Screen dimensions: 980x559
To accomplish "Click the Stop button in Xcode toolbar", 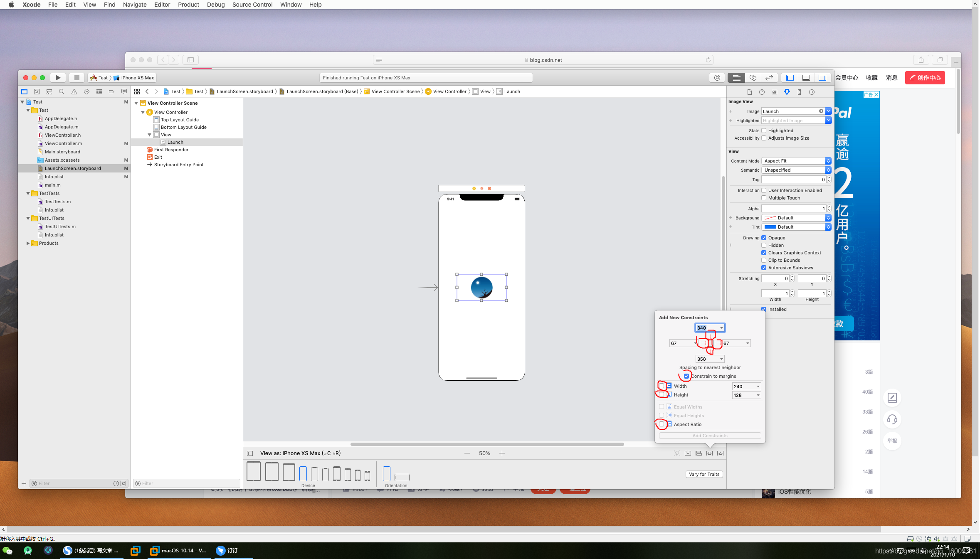I will pyautogui.click(x=77, y=78).
